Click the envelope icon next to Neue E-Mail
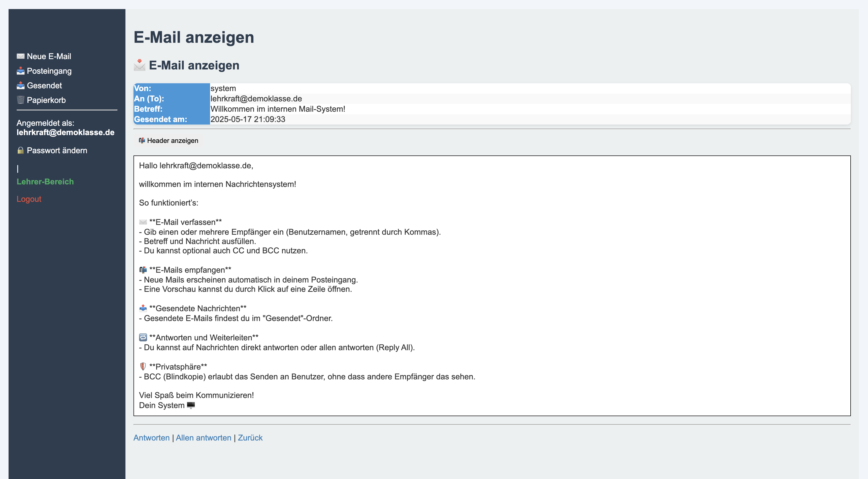This screenshot has height=479, width=868. click(x=21, y=56)
